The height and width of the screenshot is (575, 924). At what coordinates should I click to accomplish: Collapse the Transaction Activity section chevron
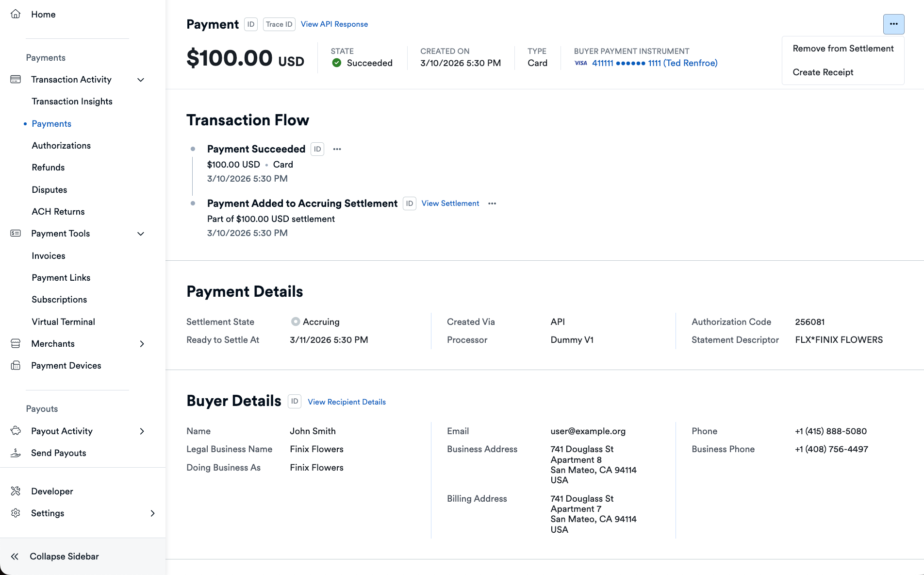141,79
